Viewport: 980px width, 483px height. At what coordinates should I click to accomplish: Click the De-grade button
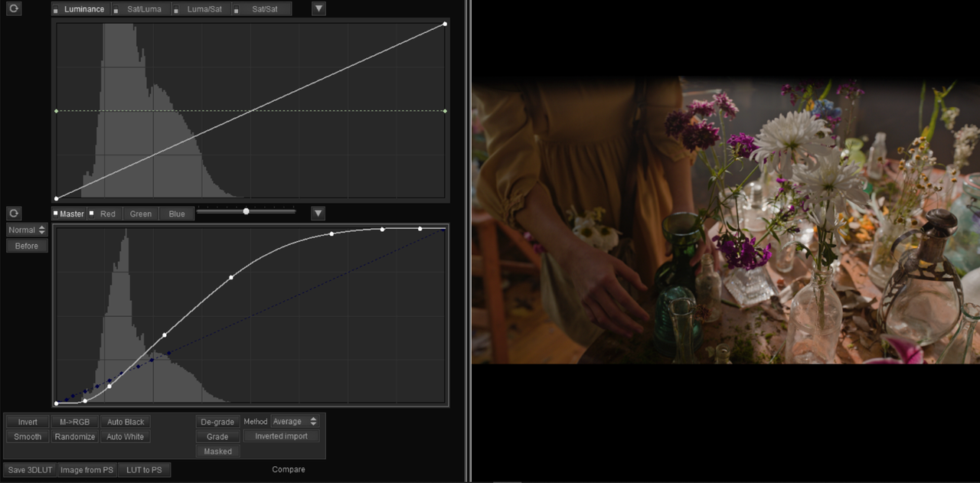[x=217, y=422]
